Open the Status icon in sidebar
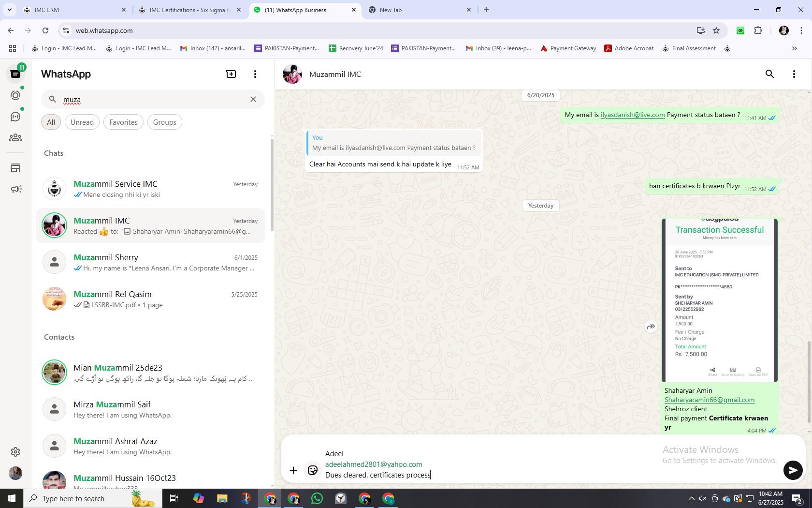The image size is (812, 508). 15,95
